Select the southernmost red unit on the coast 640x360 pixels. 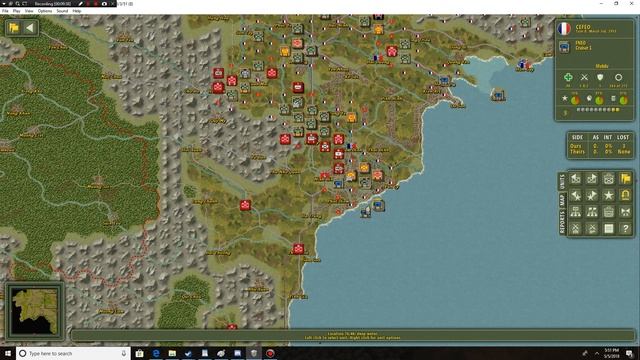click(x=298, y=249)
